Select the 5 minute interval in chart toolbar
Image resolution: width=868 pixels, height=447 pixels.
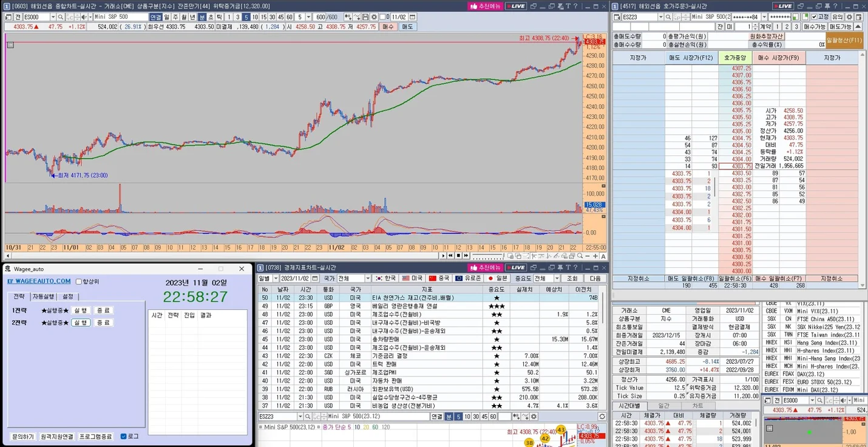(246, 16)
